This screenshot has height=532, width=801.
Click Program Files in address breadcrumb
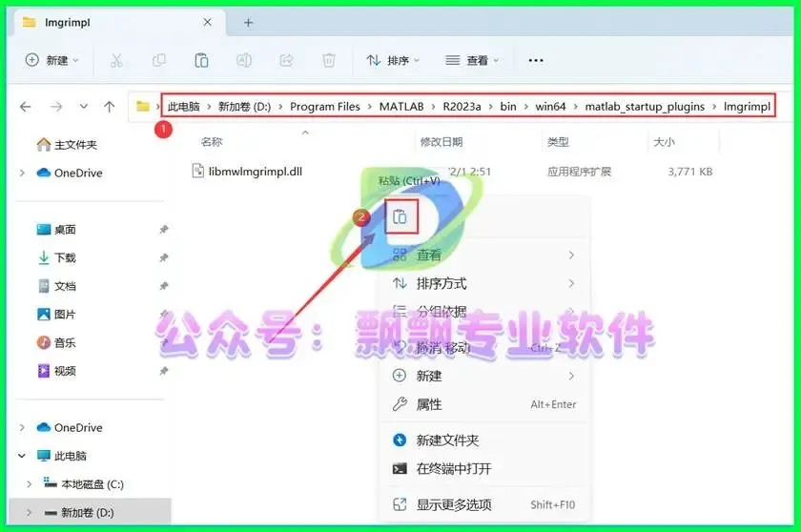(325, 106)
